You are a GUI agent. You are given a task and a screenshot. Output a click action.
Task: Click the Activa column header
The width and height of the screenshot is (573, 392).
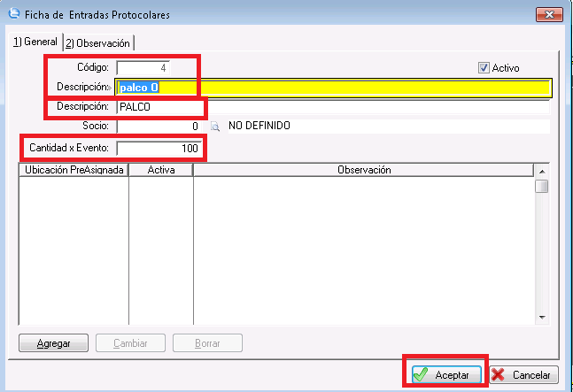coord(161,170)
